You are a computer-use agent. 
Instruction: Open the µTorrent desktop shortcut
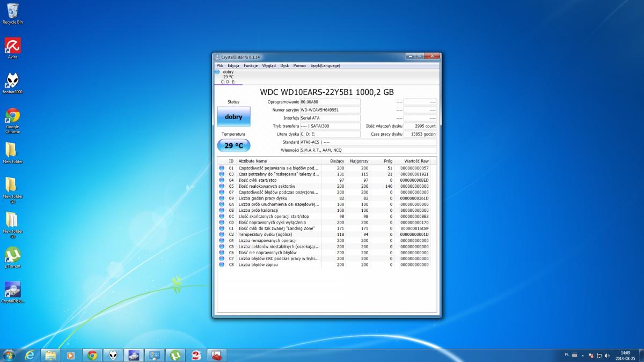(x=12, y=257)
